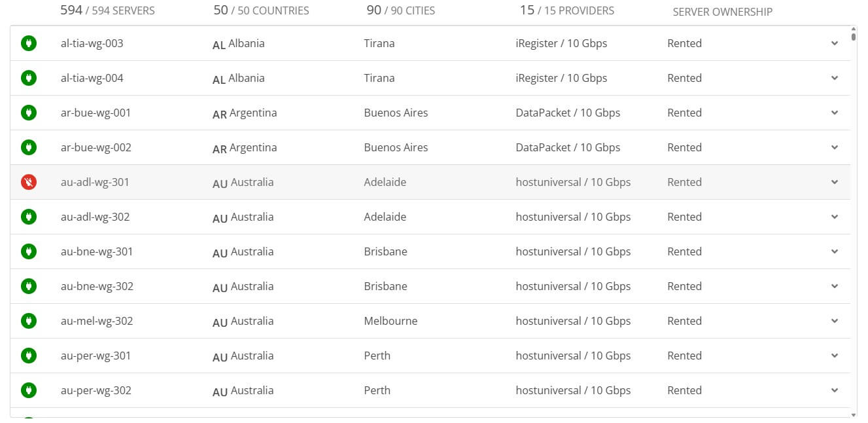Click green plug icon for ar-bue-wg-001

[29, 113]
